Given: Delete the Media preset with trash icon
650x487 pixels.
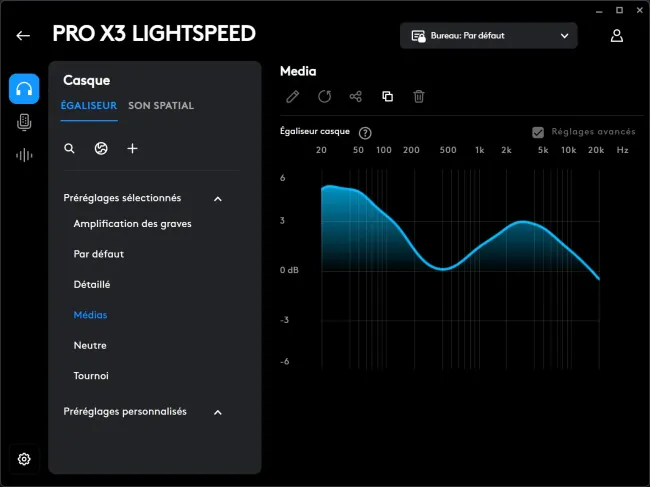Looking at the screenshot, I should [x=419, y=97].
